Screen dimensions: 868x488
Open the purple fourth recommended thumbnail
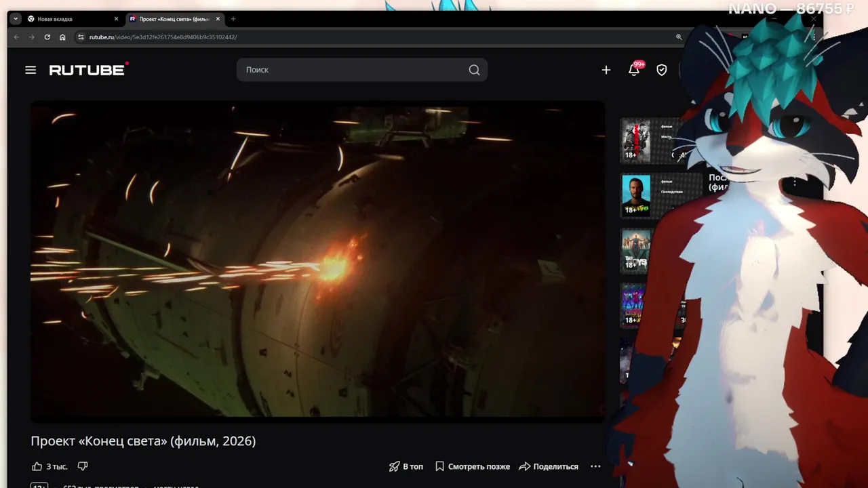click(x=636, y=306)
